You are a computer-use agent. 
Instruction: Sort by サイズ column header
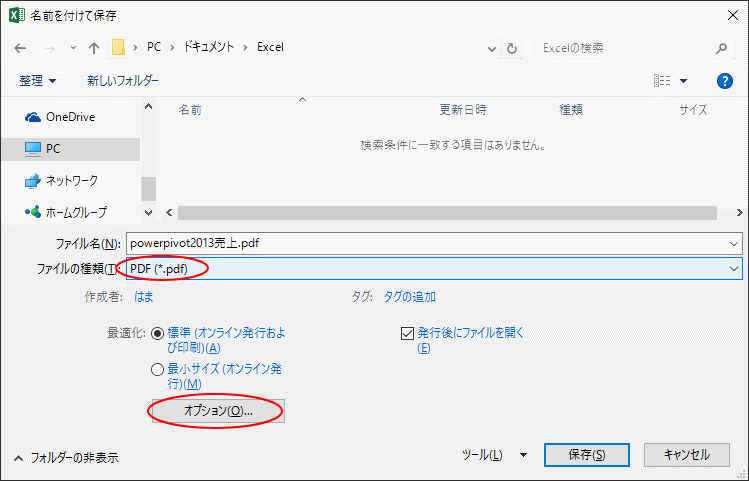pos(693,110)
